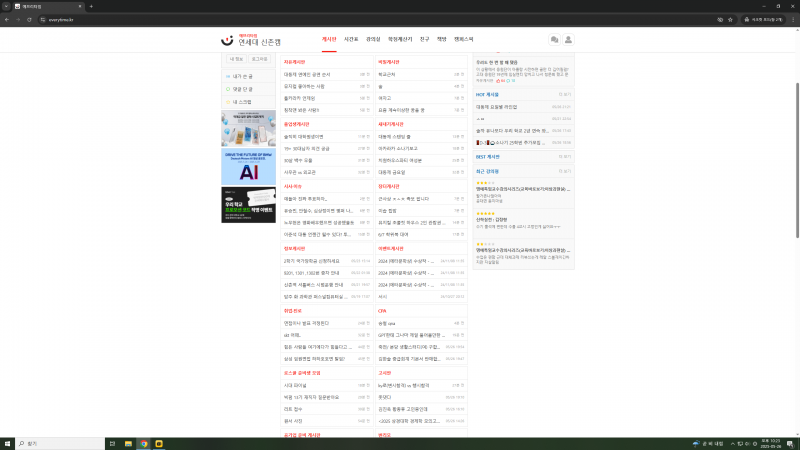
Task: Open the 졸업생게시판 board heading
Action: pyautogui.click(x=296, y=124)
